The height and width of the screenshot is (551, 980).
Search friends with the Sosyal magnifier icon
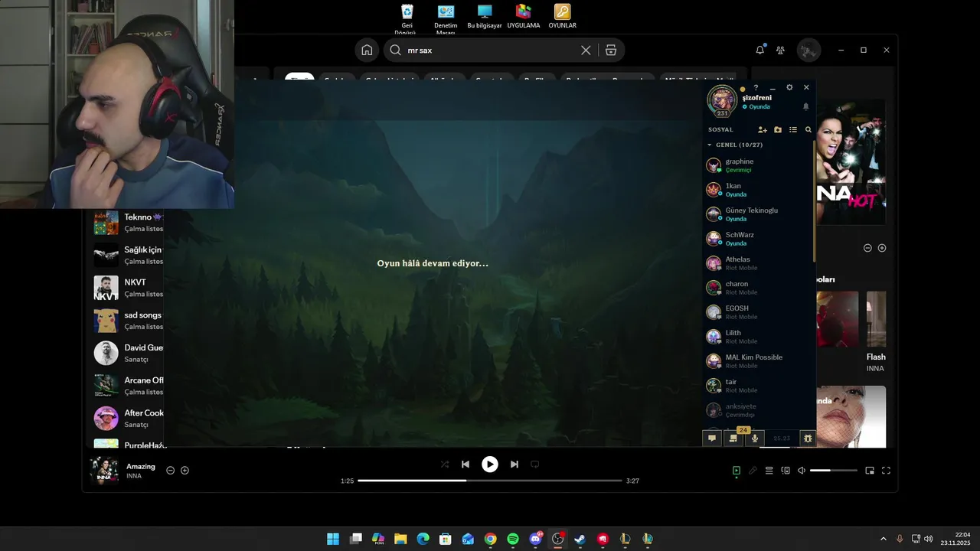[x=808, y=130]
